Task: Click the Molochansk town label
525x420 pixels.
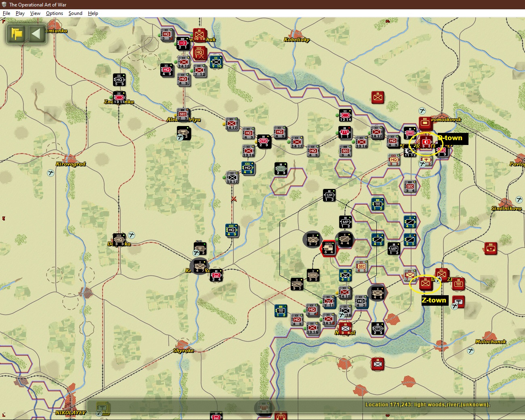Action: pyautogui.click(x=491, y=342)
